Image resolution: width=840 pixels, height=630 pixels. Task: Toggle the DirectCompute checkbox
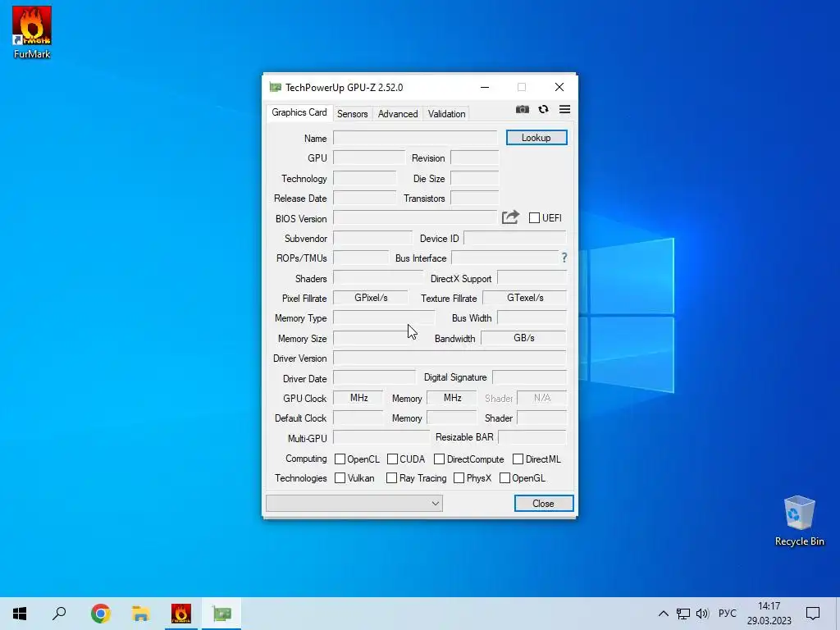440,459
